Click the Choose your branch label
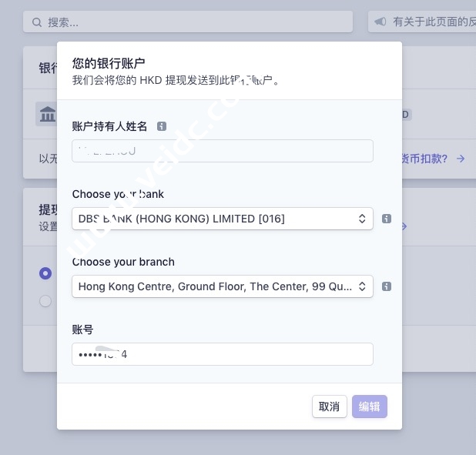The image size is (476, 455). tap(123, 262)
